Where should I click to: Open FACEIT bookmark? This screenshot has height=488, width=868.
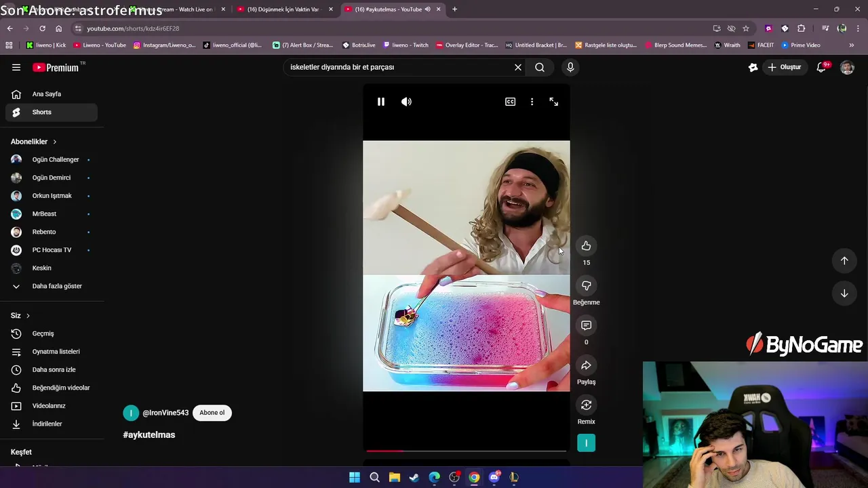click(x=760, y=45)
